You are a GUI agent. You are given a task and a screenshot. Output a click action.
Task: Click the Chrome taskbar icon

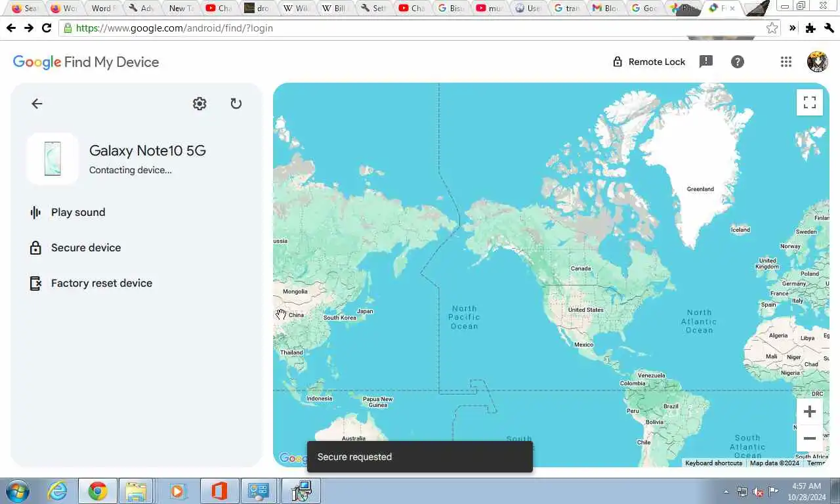(98, 491)
